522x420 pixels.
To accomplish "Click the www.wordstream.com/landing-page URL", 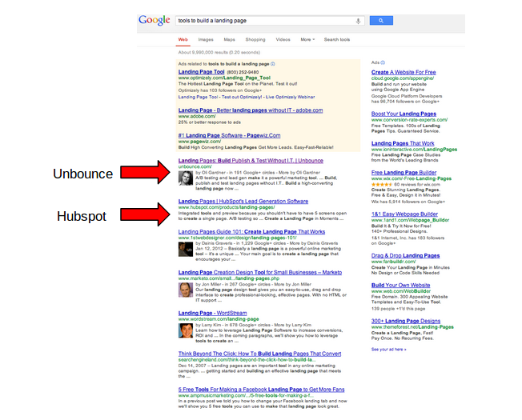I will pyautogui.click(x=219, y=319).
